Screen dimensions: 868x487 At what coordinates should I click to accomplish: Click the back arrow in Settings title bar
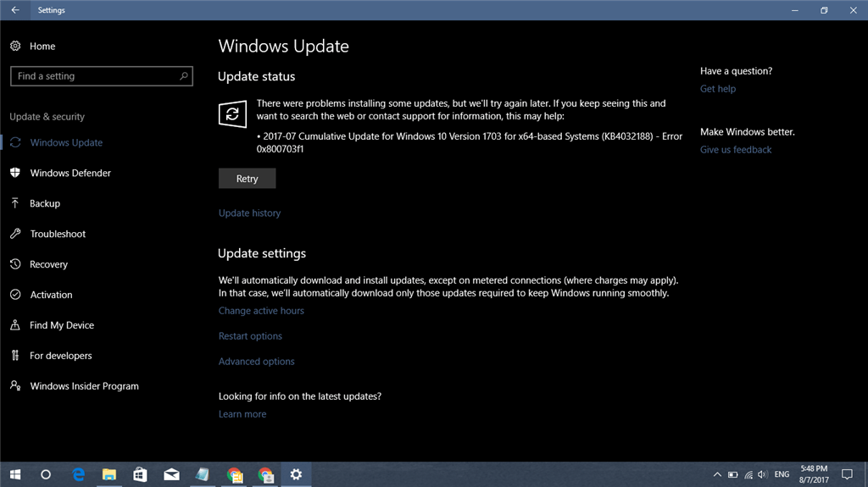click(15, 10)
